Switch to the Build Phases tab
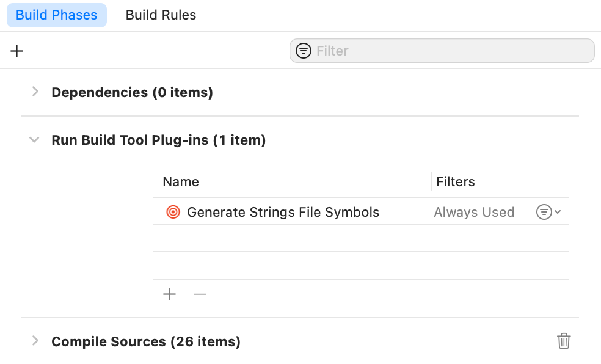Image resolution: width=601 pixels, height=364 pixels. (x=57, y=15)
